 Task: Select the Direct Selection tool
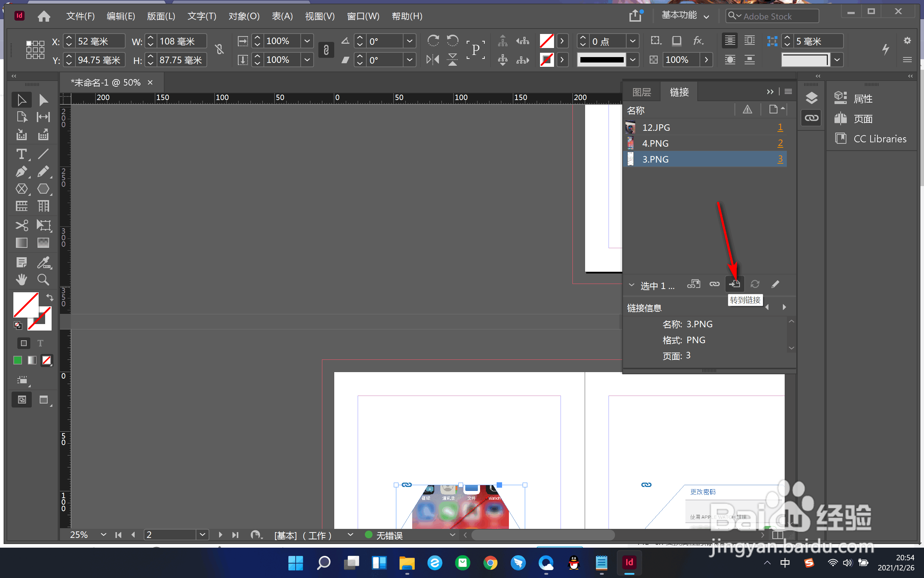[43, 100]
